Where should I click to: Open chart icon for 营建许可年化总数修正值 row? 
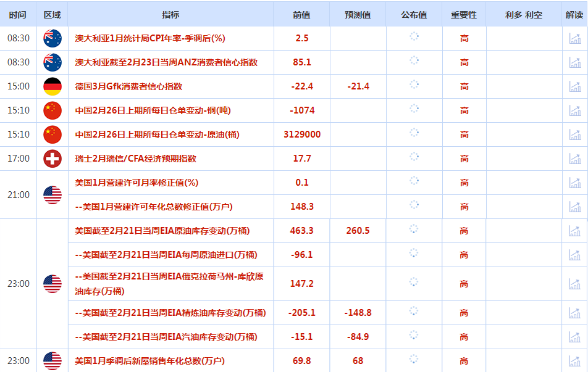575,207
